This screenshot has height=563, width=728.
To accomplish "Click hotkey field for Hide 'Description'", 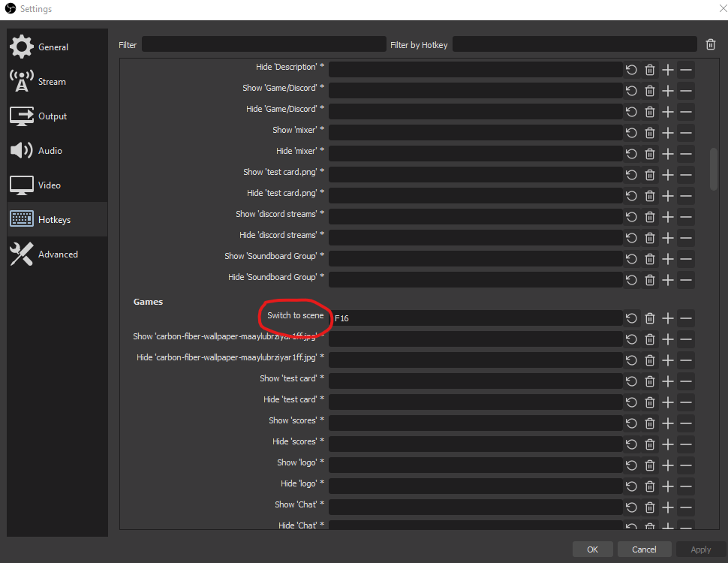I will [475, 70].
